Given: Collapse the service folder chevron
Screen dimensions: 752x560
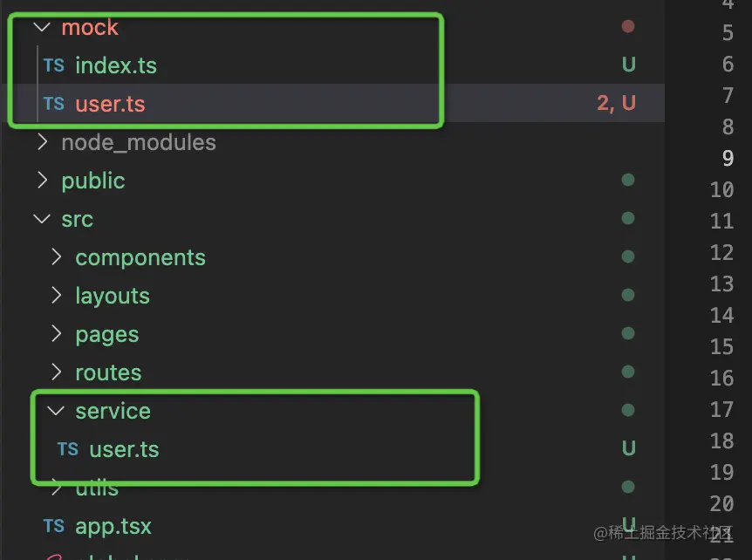Looking at the screenshot, I should tap(56, 411).
